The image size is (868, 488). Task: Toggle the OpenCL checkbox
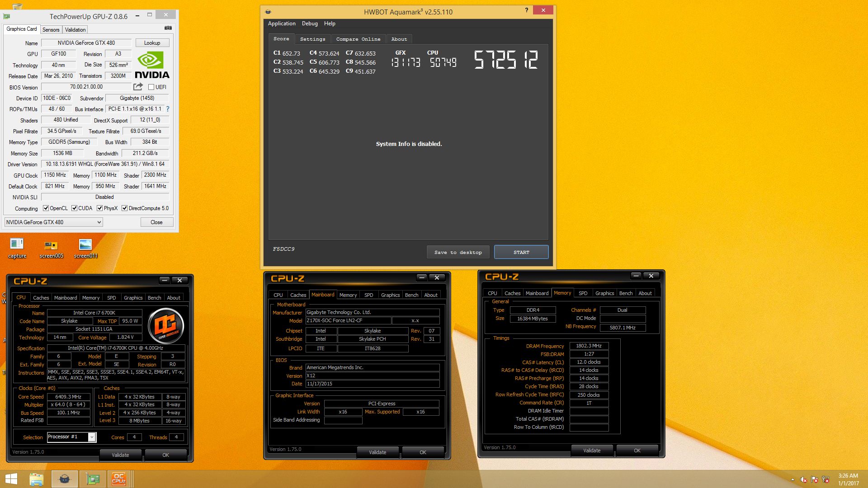(46, 208)
